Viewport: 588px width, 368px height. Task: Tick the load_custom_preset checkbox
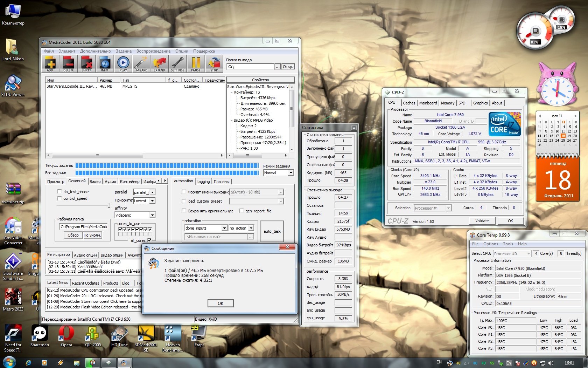(184, 201)
